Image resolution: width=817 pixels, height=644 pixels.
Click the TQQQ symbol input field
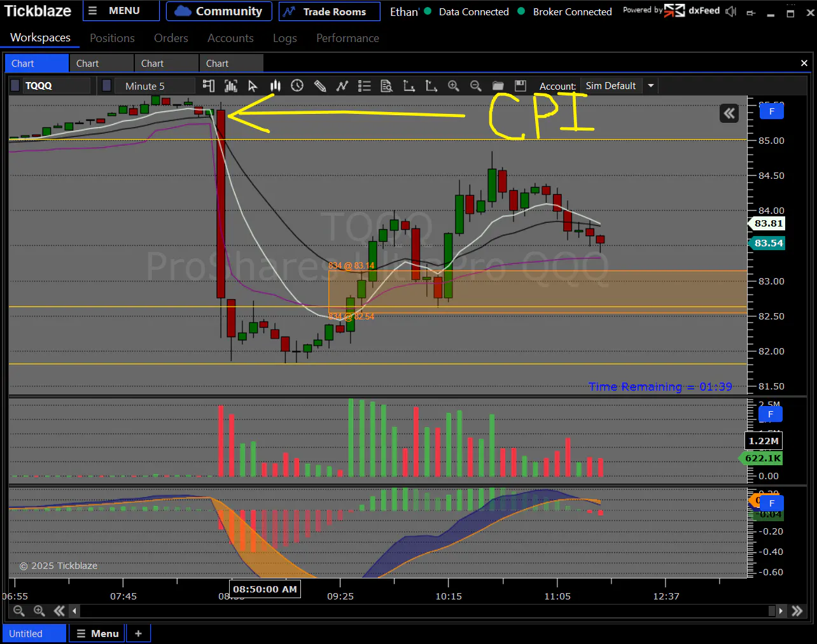tap(57, 85)
